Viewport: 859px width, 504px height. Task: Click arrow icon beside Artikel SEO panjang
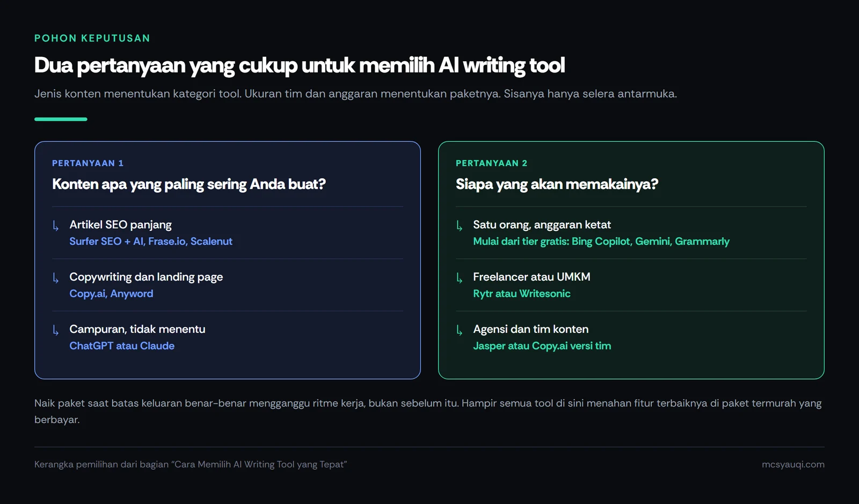coord(56,225)
